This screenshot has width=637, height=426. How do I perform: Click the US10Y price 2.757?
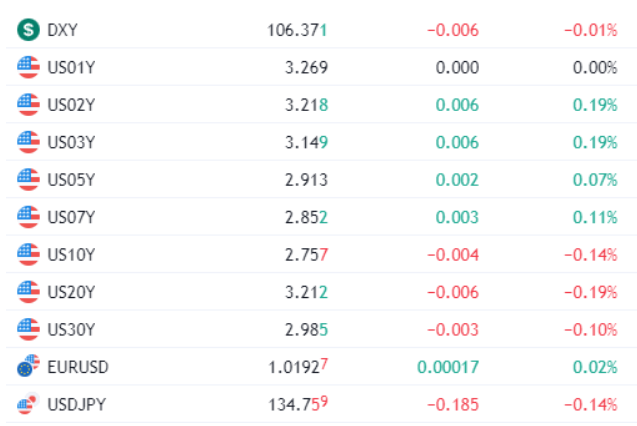coord(306,255)
